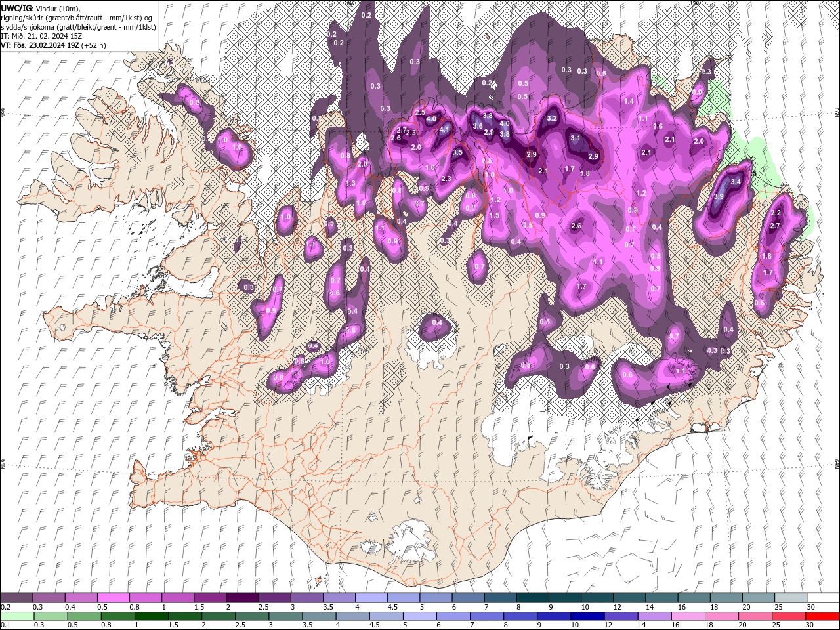Click the snowfall legend swatch labelled 4.5

tap(403, 598)
